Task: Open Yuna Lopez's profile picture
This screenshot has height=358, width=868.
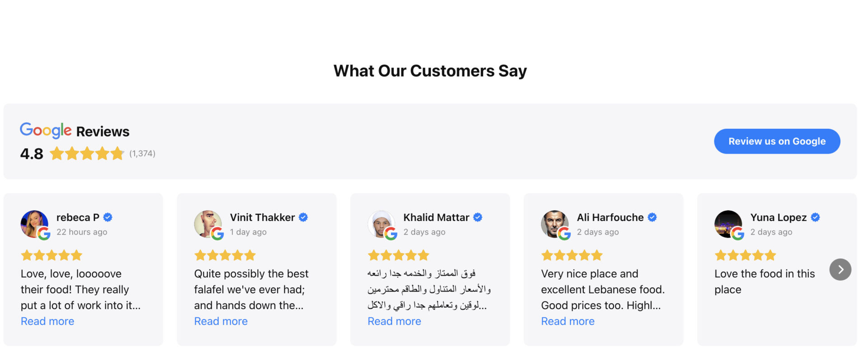Action: click(x=728, y=224)
